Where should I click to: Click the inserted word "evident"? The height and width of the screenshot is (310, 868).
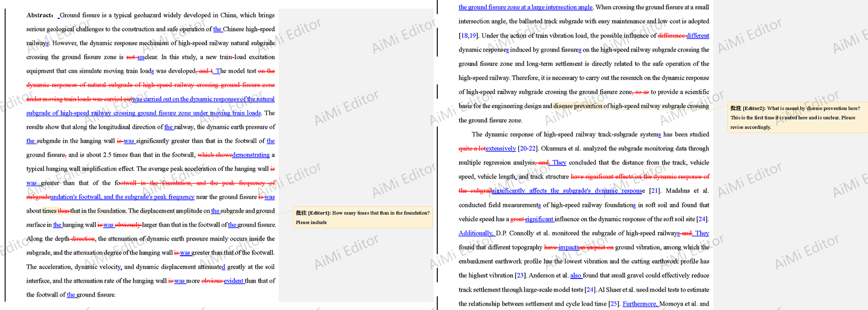click(234, 281)
